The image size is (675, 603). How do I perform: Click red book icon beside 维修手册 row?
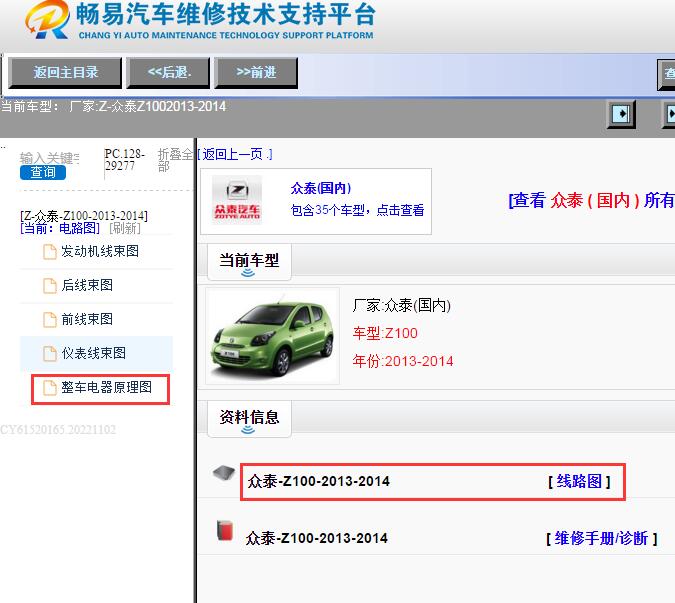pos(225,530)
